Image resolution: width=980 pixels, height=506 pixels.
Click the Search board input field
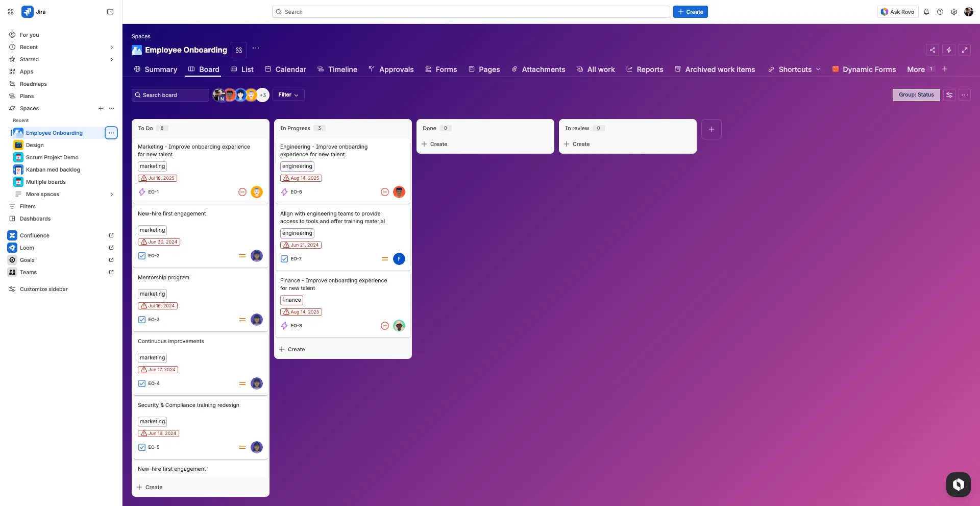click(170, 95)
